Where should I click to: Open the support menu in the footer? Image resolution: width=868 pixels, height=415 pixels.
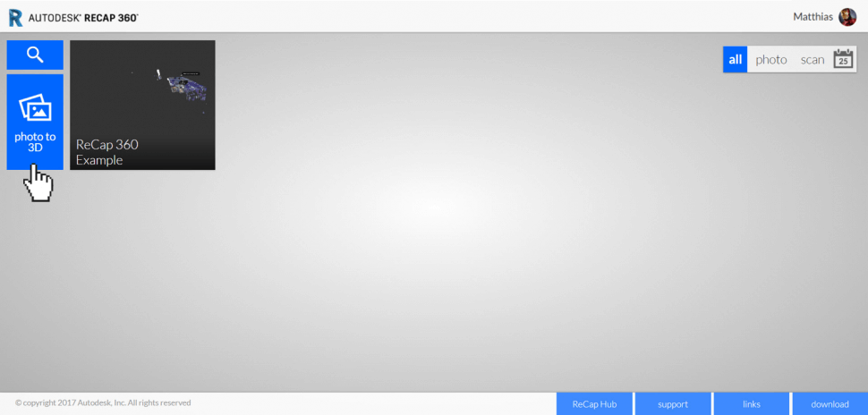pos(673,404)
